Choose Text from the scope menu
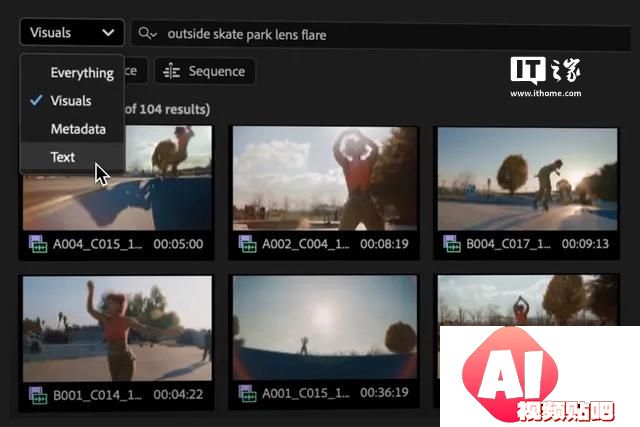 click(62, 157)
